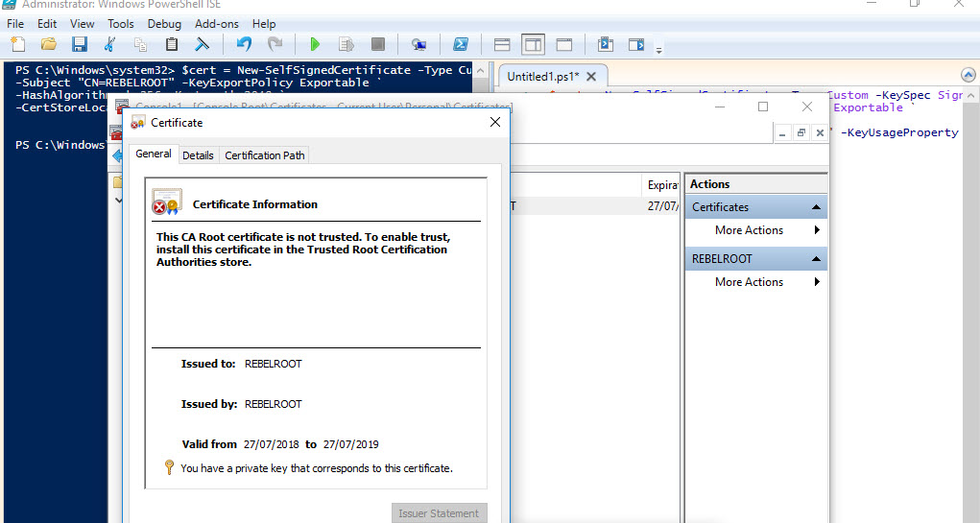Viewport: 980px width, 523px height.
Task: Show script pane on top layout icon
Action: tap(502, 44)
